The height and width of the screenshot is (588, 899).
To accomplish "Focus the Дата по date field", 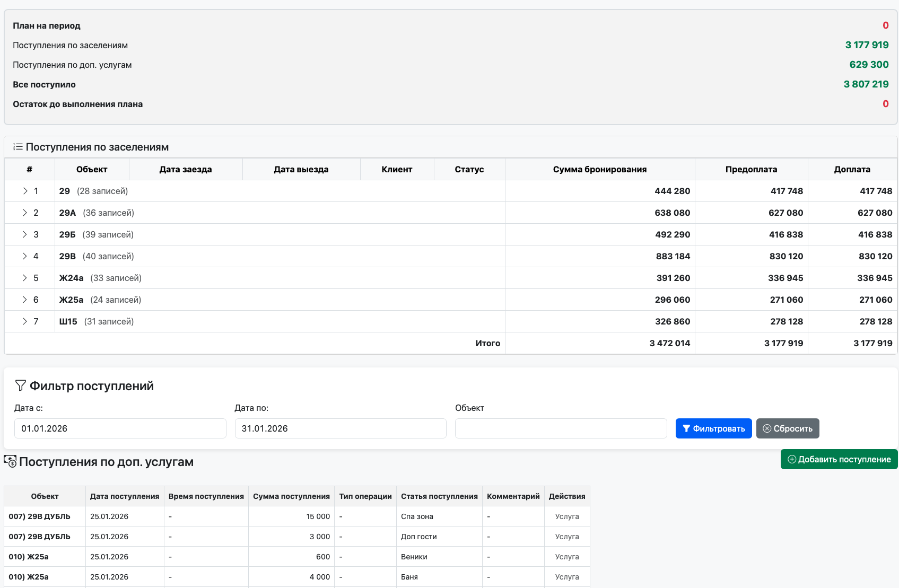I will point(341,428).
